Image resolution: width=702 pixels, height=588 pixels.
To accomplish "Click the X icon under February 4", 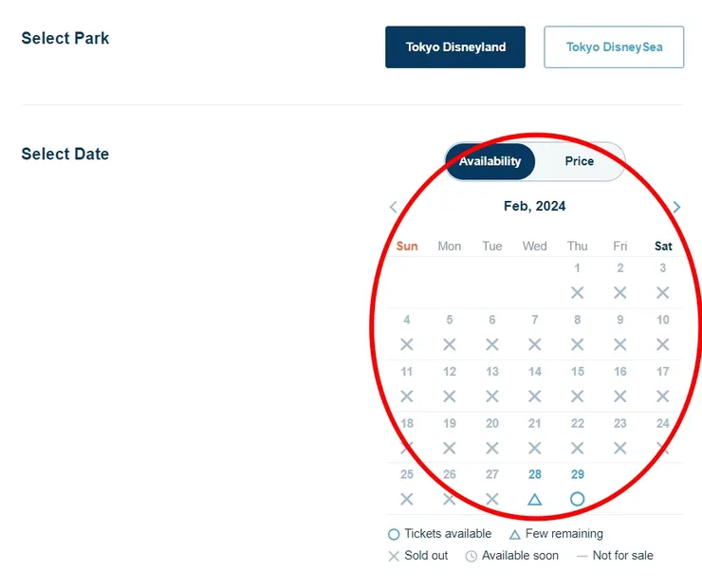I will click(x=407, y=345).
